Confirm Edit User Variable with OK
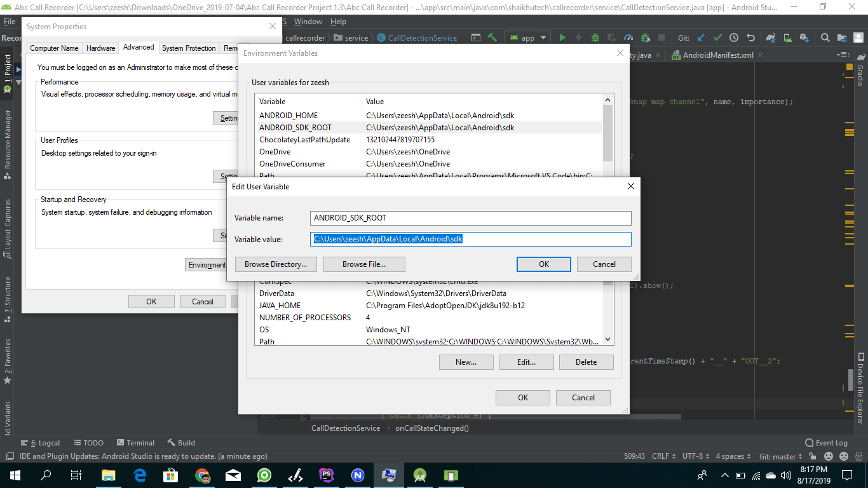This screenshot has height=488, width=868. pos(544,264)
